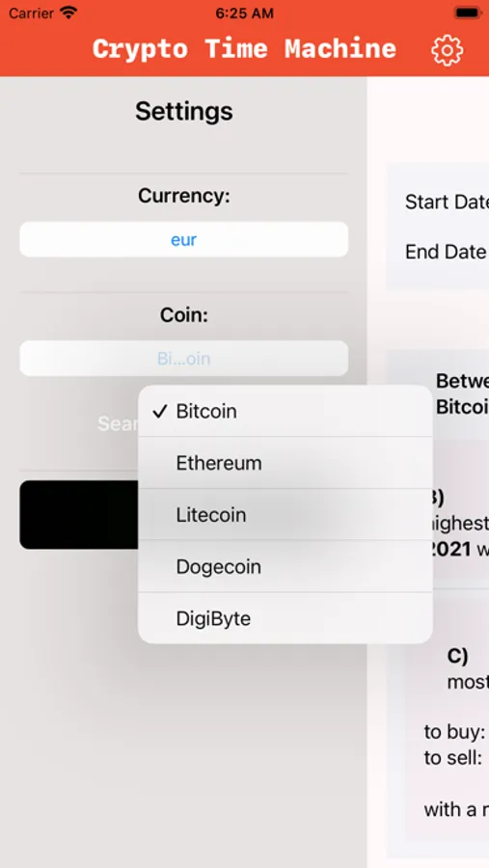Image resolution: width=489 pixels, height=868 pixels.
Task: Choose DigiByte from the coin menu
Action: pos(285,618)
